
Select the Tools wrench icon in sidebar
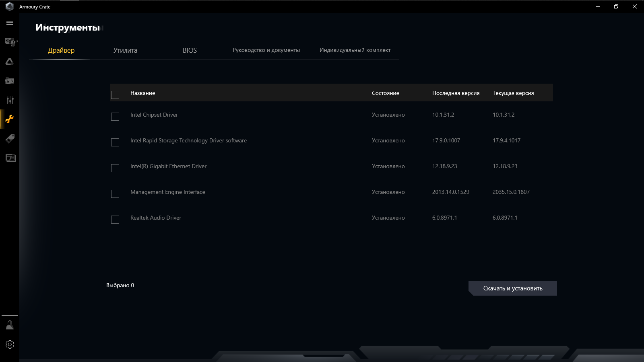[10, 119]
